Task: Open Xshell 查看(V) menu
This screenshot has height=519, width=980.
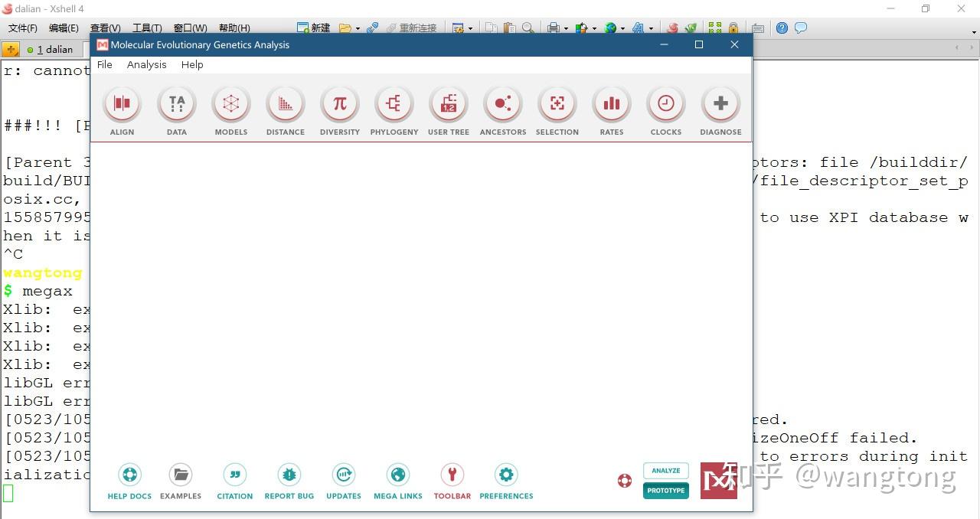Action: click(106, 28)
